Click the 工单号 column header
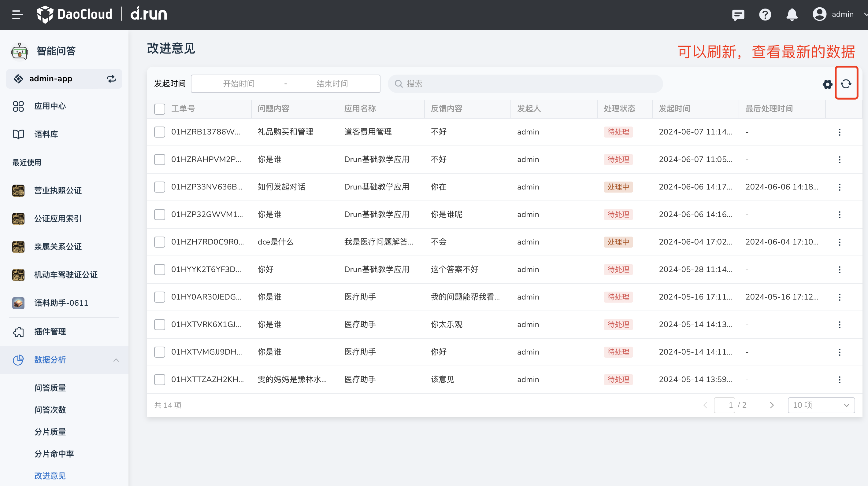The height and width of the screenshot is (486, 868). click(183, 109)
